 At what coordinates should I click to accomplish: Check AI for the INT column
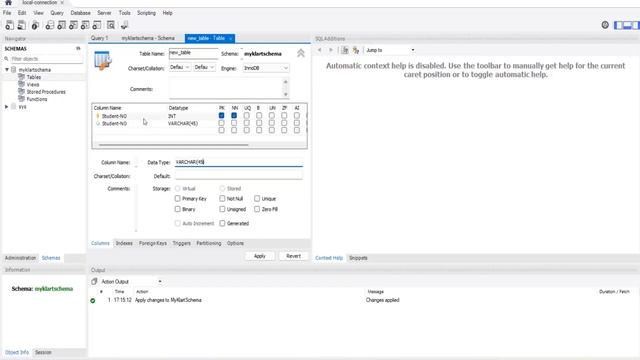click(297, 116)
